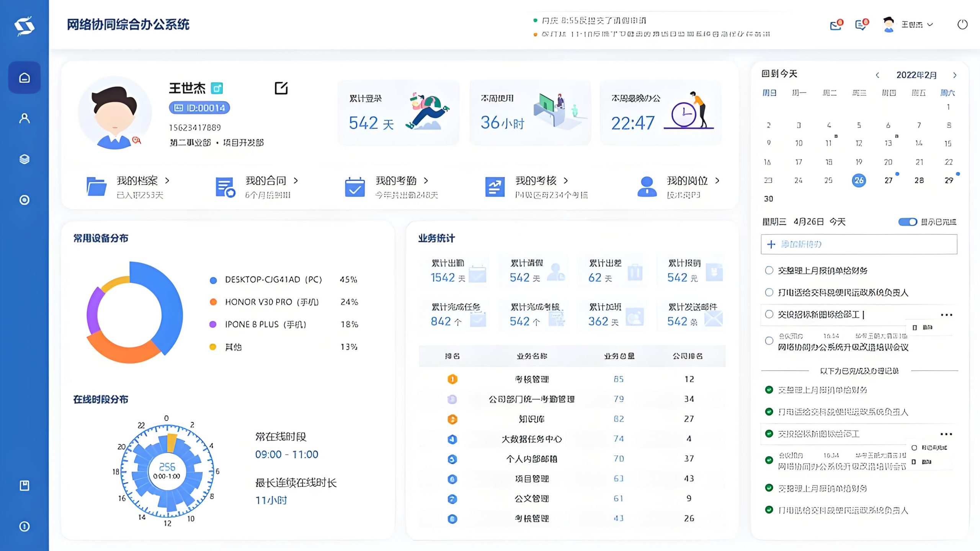Open the mail notification icon
This screenshot has width=980, height=551.
click(836, 25)
